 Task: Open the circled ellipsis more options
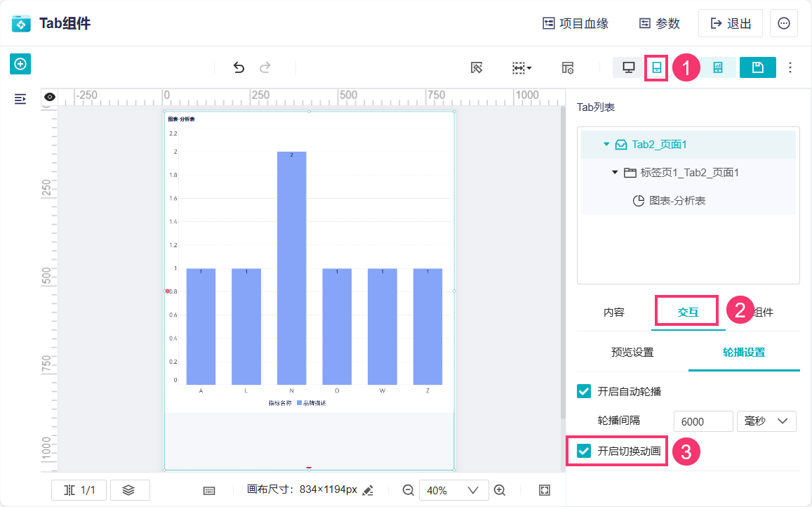[x=783, y=23]
